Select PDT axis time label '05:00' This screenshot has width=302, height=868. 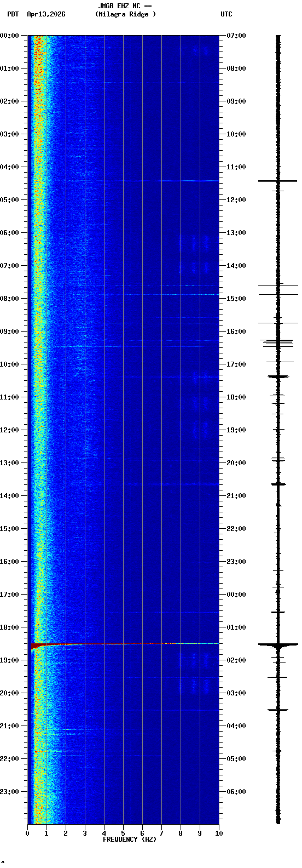9,200
